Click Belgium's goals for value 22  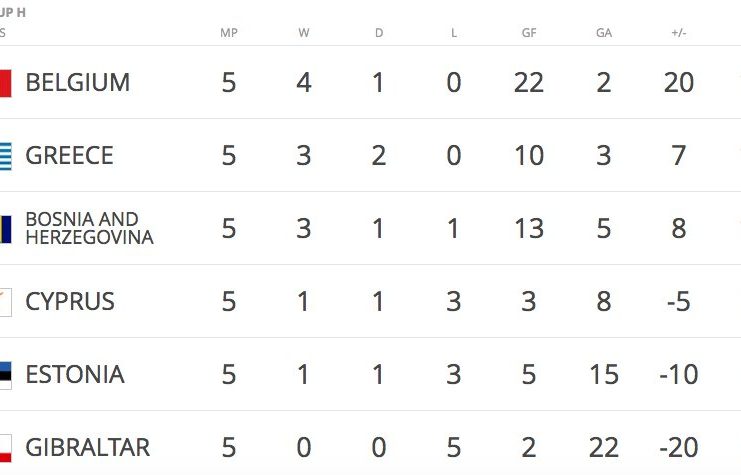click(x=529, y=83)
